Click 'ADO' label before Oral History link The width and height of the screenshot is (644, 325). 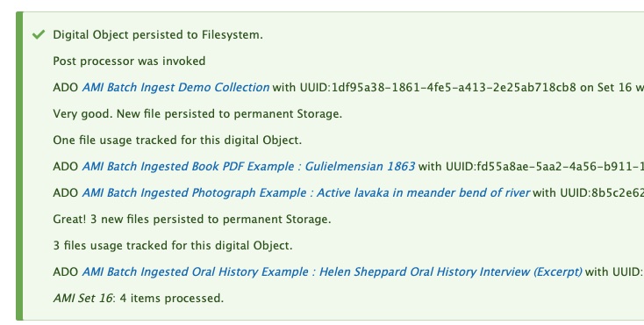[x=66, y=271]
